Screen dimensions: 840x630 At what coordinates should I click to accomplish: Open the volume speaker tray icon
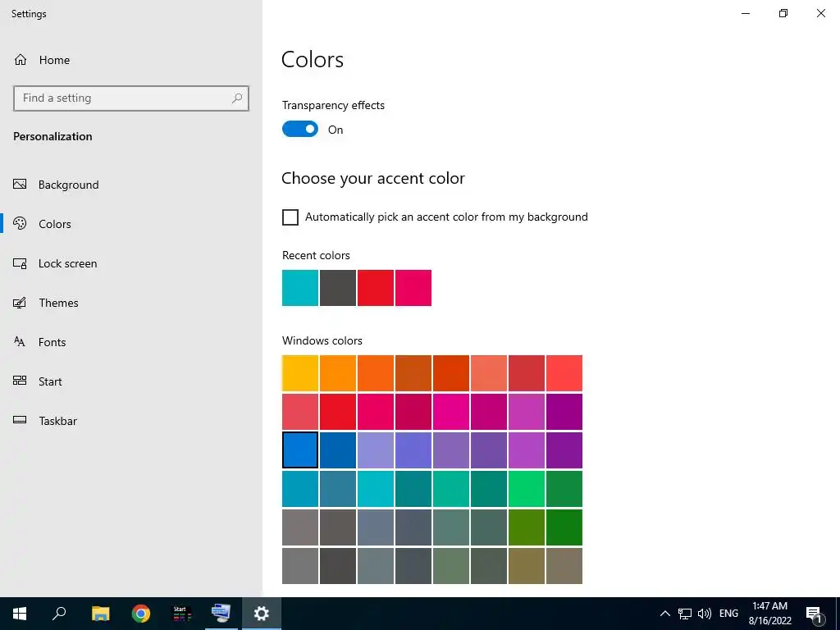coord(705,614)
